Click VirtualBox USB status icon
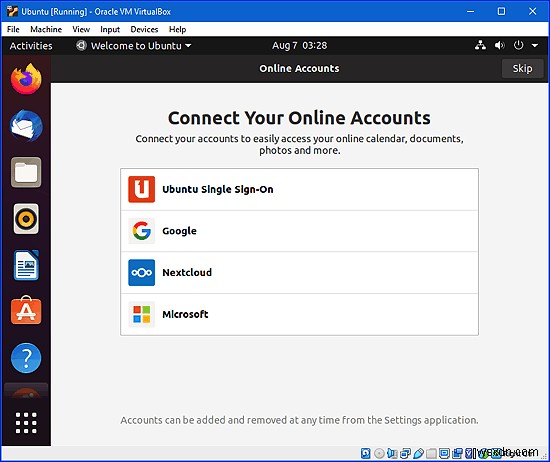Screen dimensions: 550x462 coord(418,453)
